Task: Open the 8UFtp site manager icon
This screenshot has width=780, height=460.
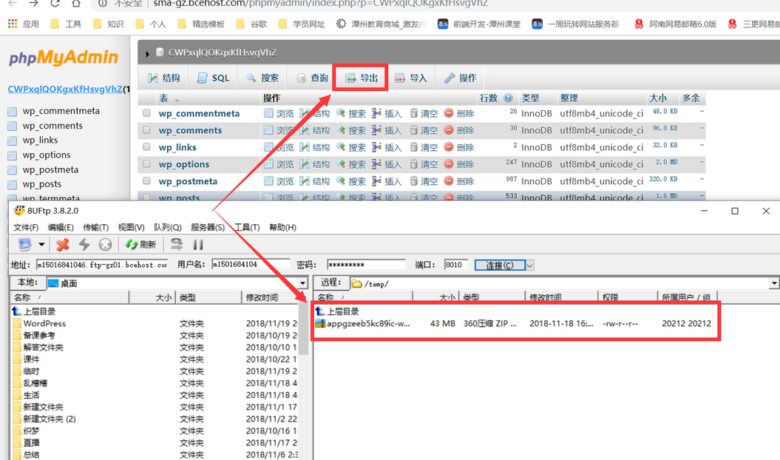Action: tap(25, 244)
